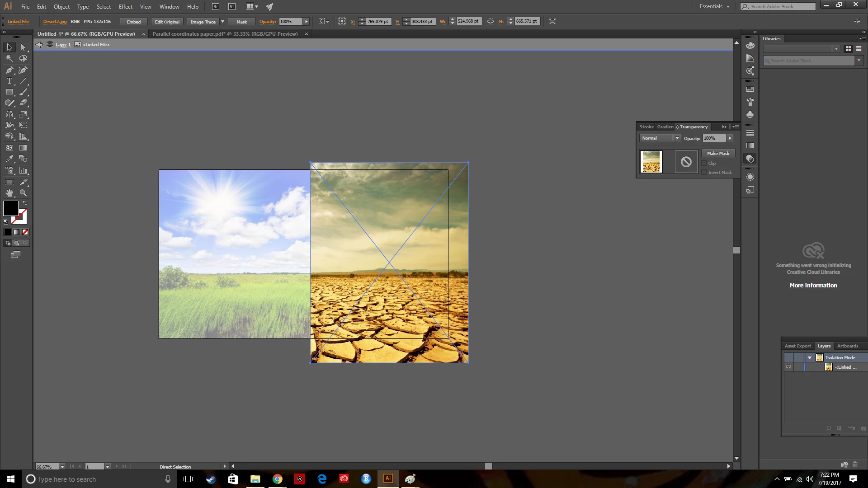Open the Normal blending mode dropdown

click(660, 138)
